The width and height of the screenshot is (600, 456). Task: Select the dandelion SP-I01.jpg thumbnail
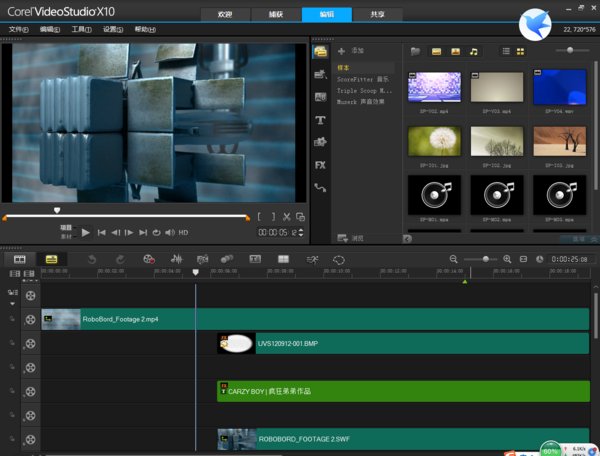[x=434, y=140]
